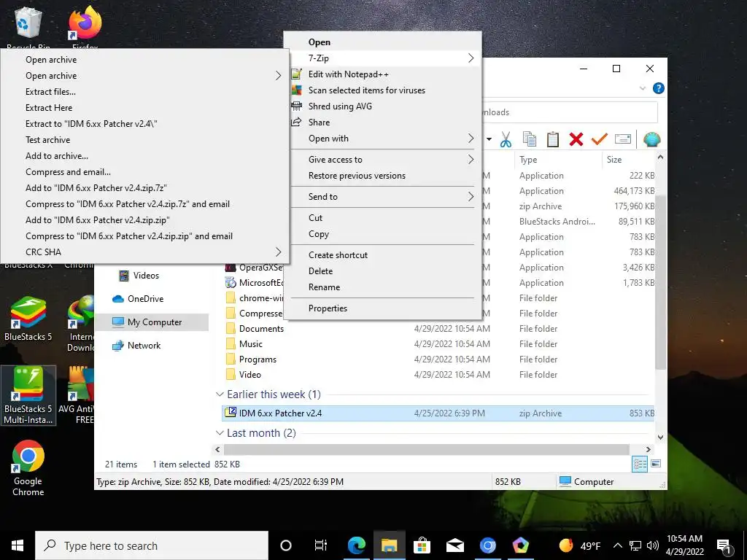Click the orange checkmark Properties icon
Screen dimensions: 747x560
(x=600, y=139)
